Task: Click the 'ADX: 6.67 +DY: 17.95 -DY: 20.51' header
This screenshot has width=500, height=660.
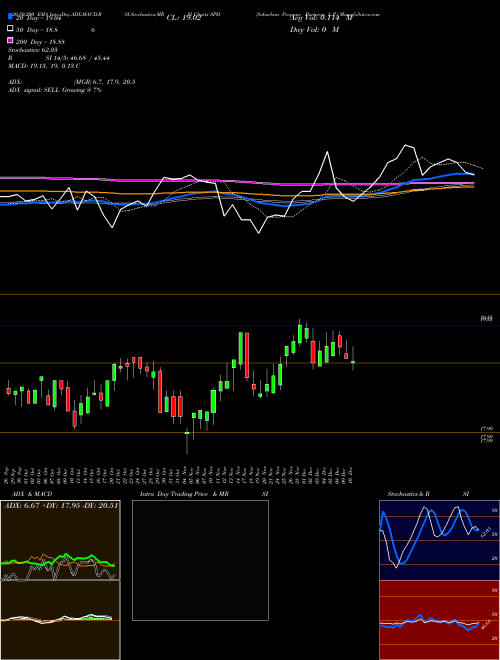Action: [61, 505]
